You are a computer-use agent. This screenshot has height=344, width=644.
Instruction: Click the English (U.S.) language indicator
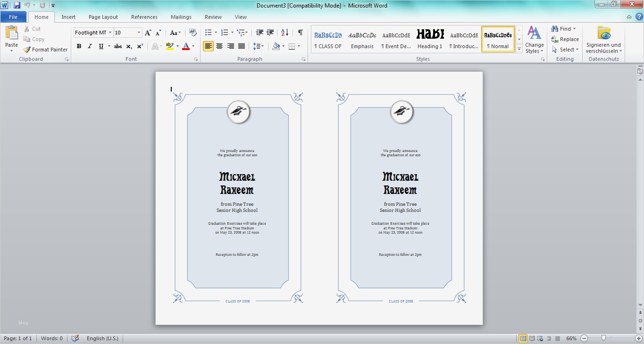pos(102,338)
